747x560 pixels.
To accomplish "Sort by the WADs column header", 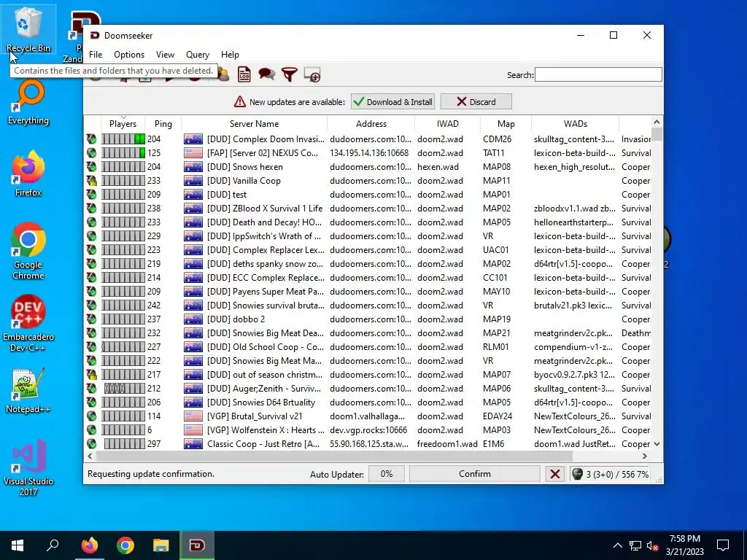I will tap(575, 124).
